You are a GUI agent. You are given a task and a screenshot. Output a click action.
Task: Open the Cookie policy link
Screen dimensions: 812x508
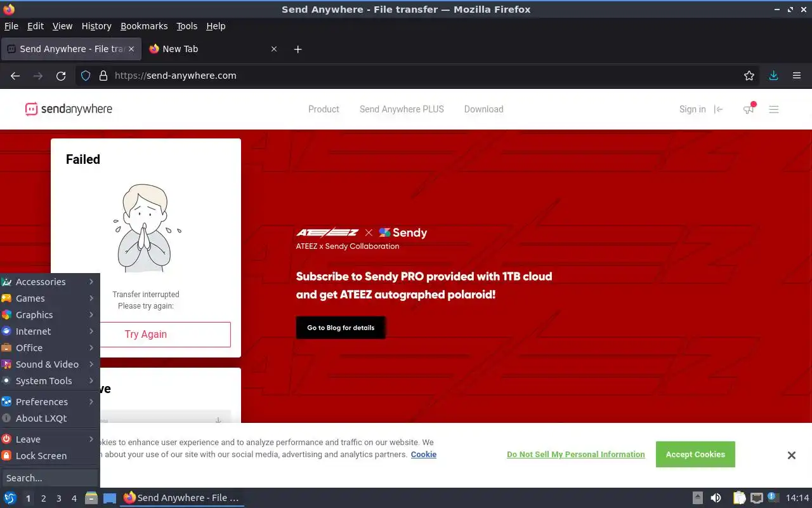(424, 455)
